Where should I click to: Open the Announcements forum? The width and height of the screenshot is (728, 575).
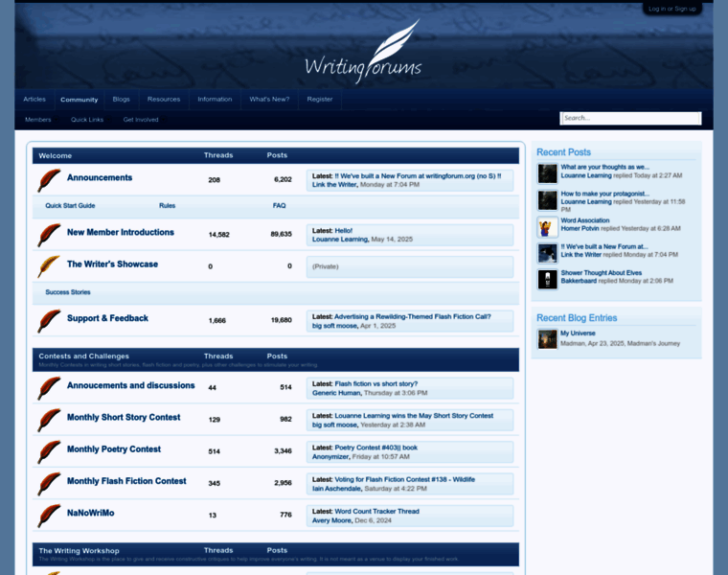pos(100,178)
